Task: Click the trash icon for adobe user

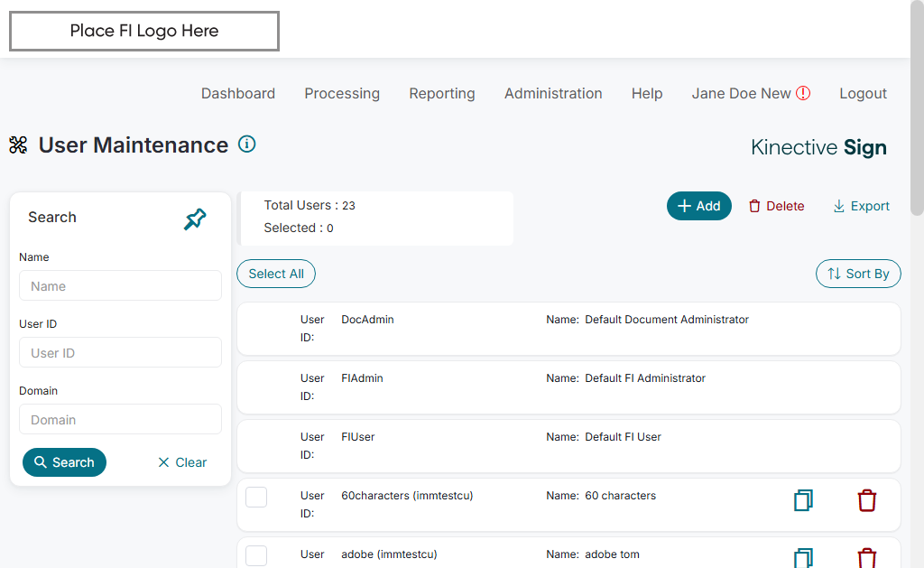Action: (866, 557)
